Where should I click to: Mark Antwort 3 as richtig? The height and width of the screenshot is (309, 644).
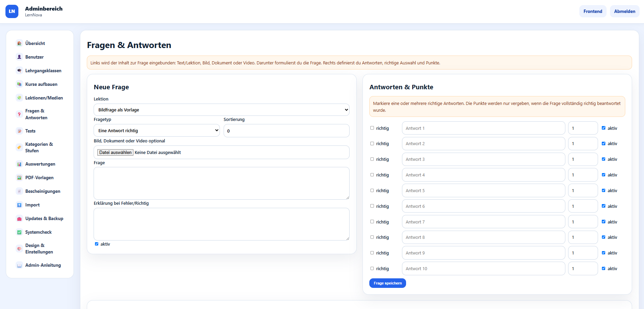click(372, 159)
